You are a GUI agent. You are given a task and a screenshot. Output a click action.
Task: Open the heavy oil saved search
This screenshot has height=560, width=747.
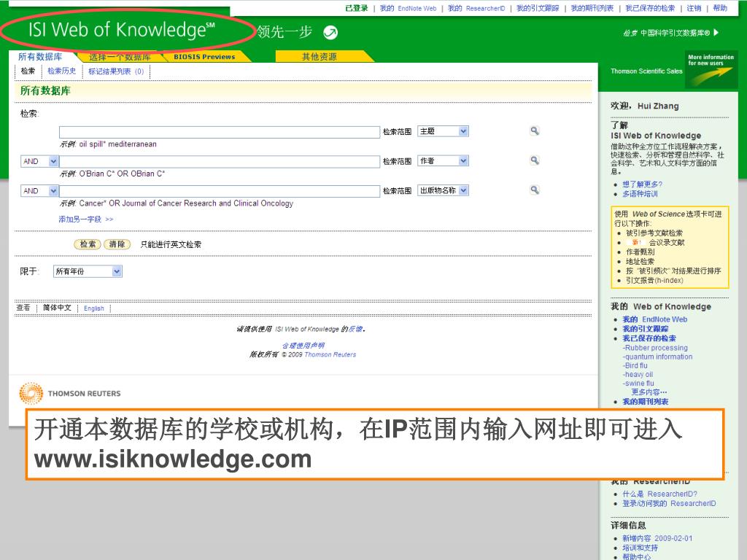tap(638, 374)
